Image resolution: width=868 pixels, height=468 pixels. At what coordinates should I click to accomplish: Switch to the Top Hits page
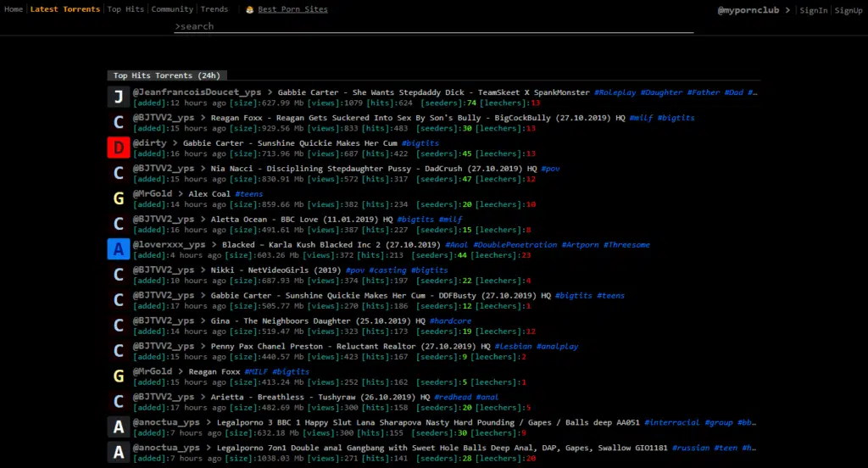(125, 9)
